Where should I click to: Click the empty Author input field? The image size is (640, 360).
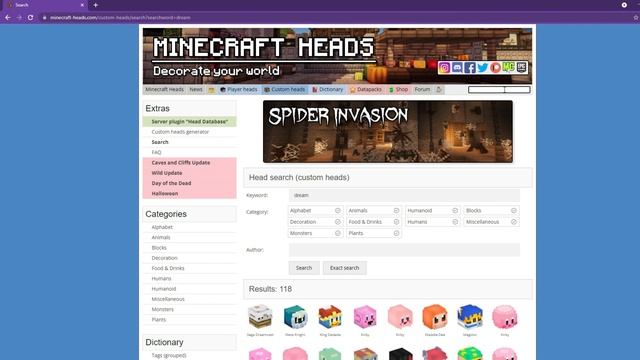404,250
